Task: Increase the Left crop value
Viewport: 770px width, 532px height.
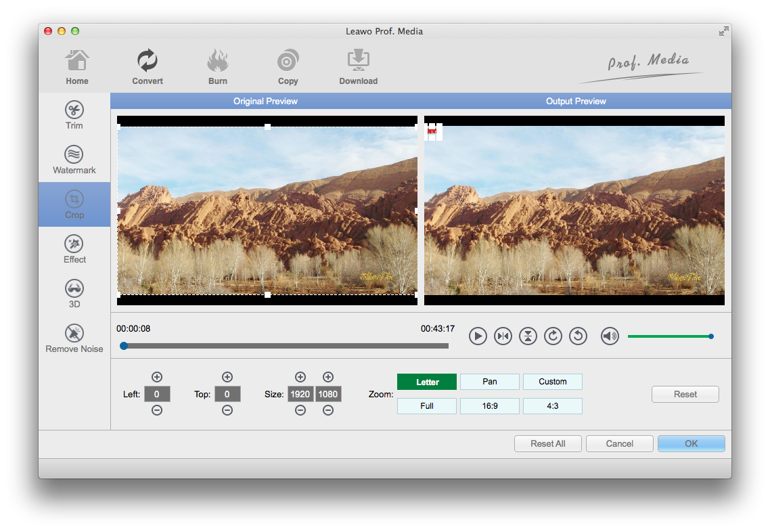Action: [157, 377]
